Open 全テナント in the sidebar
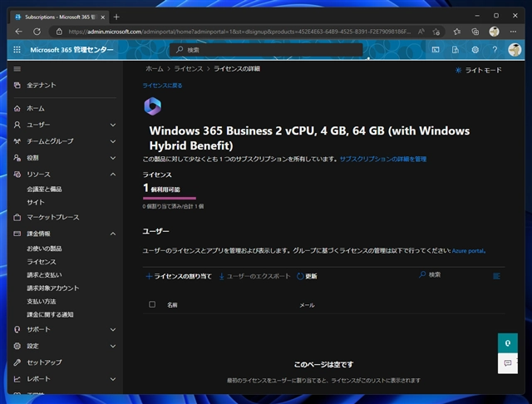532x404 pixels. 41,85
